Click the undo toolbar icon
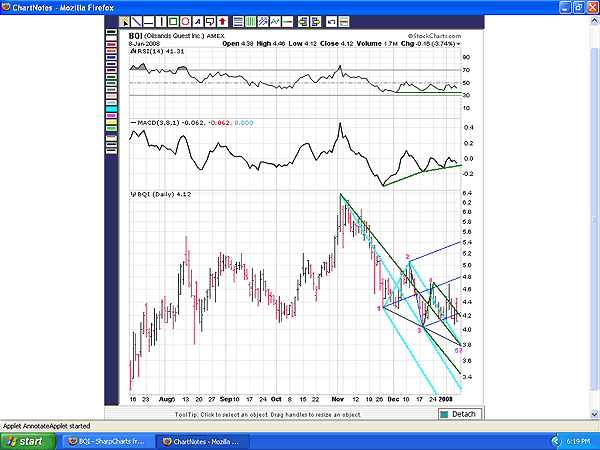 (x=331, y=20)
